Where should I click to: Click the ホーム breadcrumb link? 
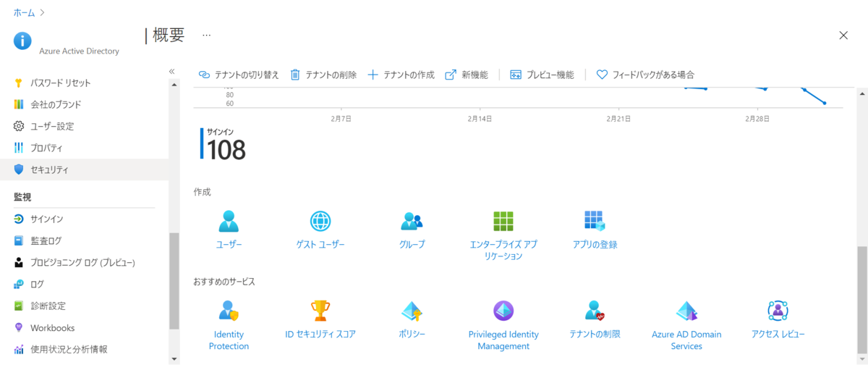coord(24,12)
